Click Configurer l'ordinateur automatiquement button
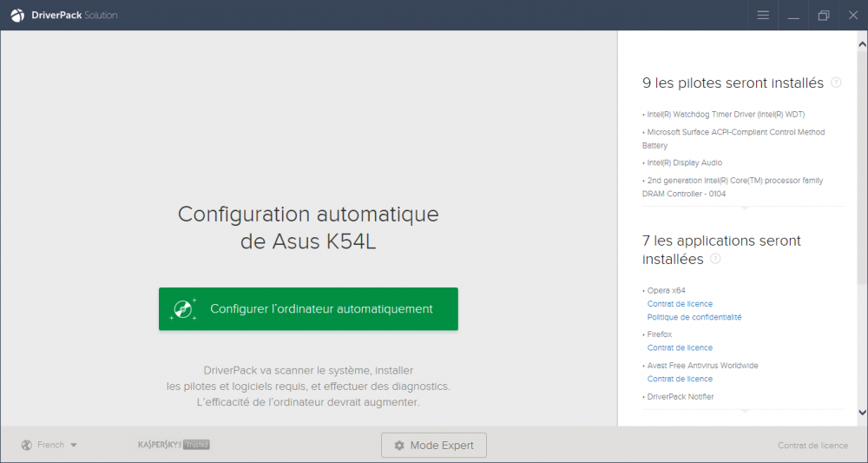The height and width of the screenshot is (463, 868). [308, 309]
